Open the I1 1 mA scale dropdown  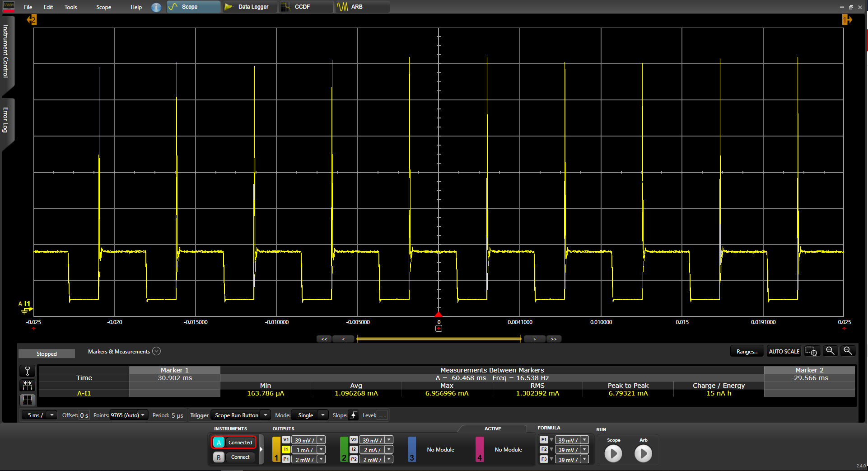pos(321,449)
